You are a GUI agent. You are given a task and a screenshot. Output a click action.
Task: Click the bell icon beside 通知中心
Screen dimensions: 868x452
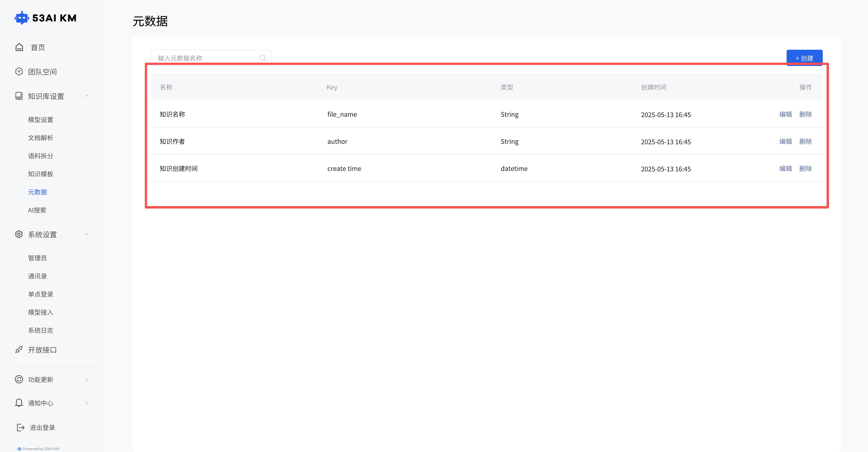[x=19, y=403]
